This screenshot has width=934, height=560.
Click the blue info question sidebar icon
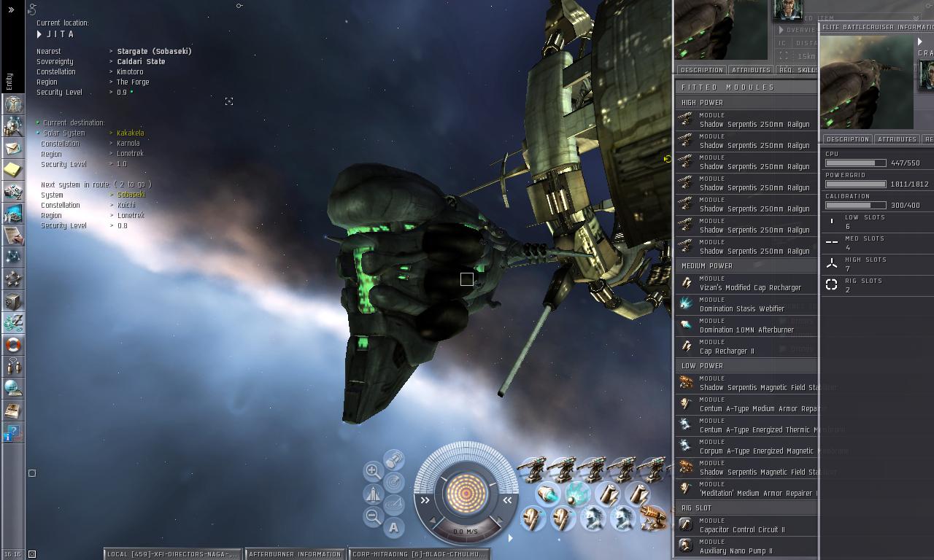point(13,432)
